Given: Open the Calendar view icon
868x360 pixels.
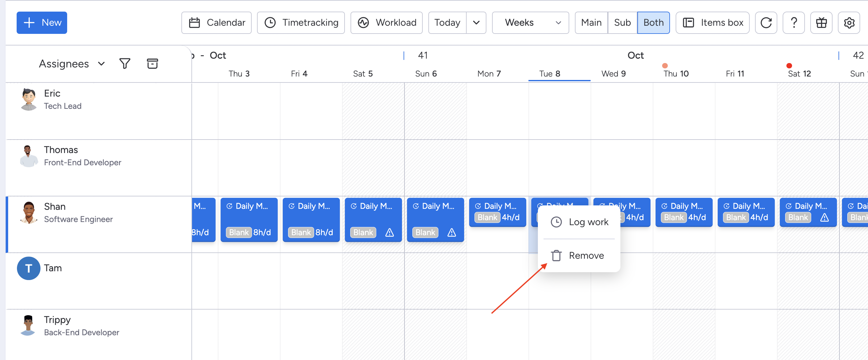Looking at the screenshot, I should pos(195,22).
